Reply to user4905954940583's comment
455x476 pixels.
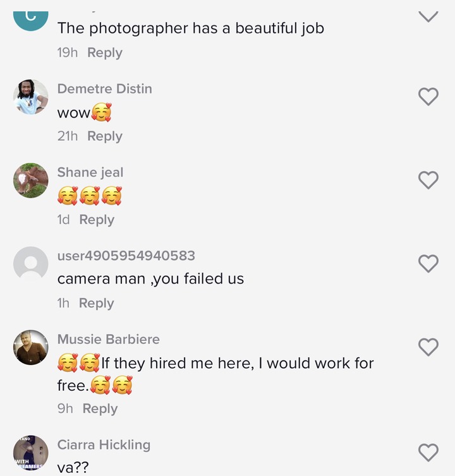click(96, 303)
